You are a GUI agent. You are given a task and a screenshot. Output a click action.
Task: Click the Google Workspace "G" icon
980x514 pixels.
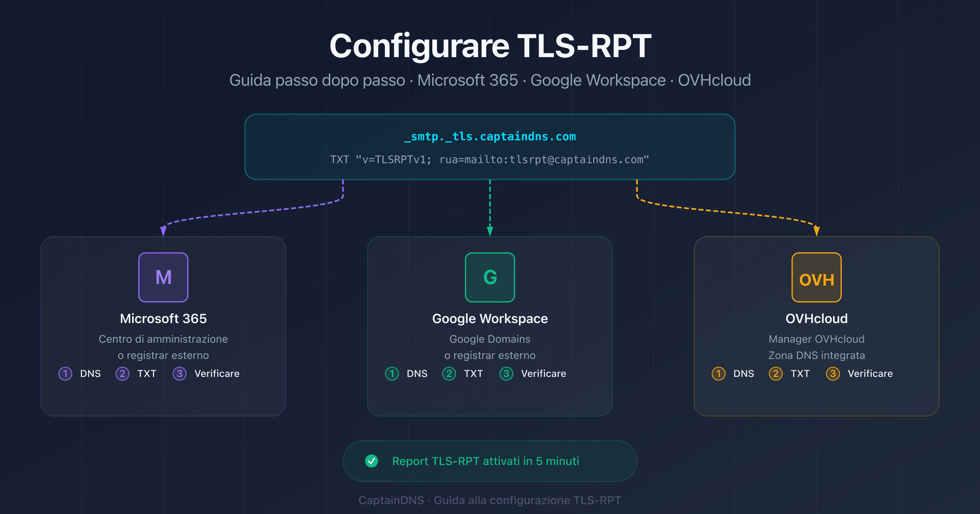click(490, 277)
